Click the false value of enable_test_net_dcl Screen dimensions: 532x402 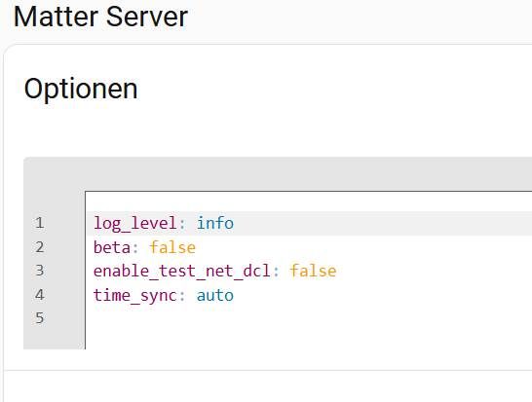coord(313,272)
